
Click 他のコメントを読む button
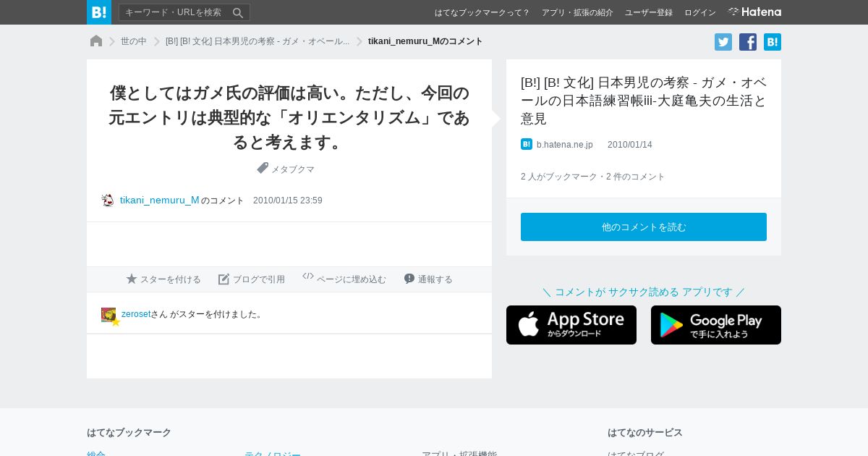point(644,227)
